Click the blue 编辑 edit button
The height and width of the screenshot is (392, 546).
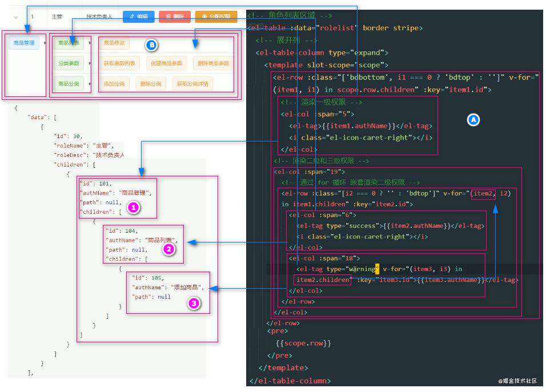pos(139,17)
